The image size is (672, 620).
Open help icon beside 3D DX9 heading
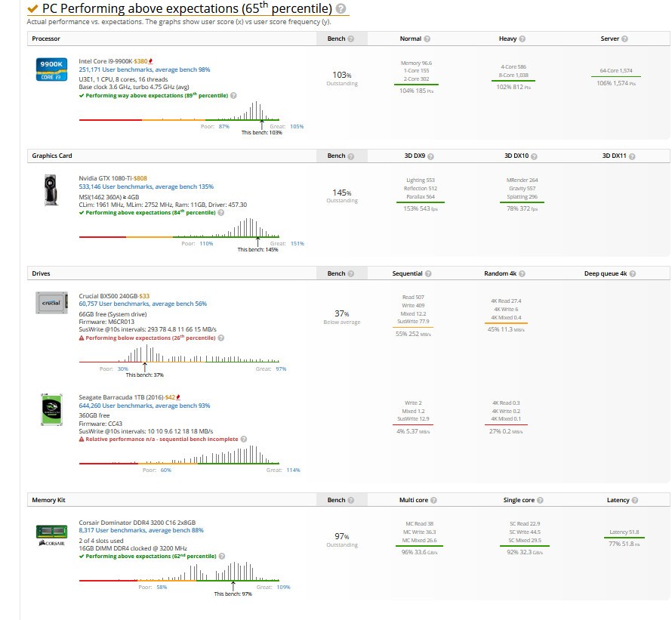(431, 156)
